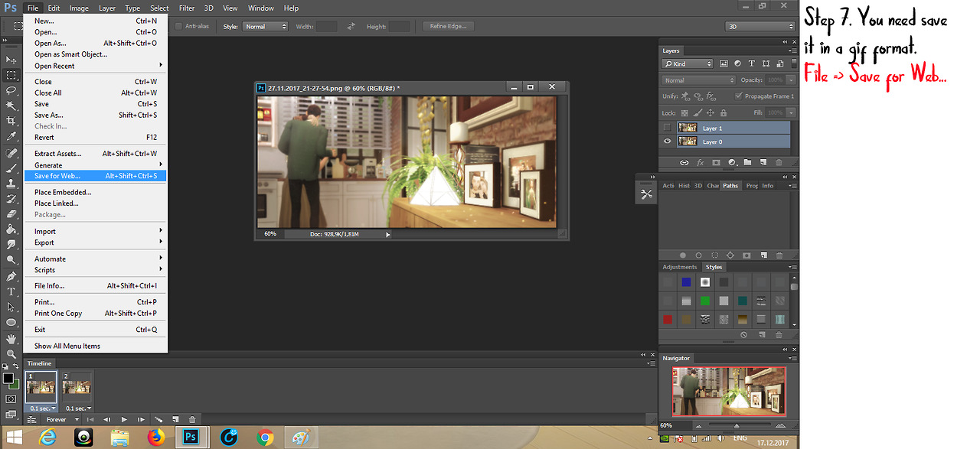Select the Lasso tool in the toolbar

pos(11,90)
